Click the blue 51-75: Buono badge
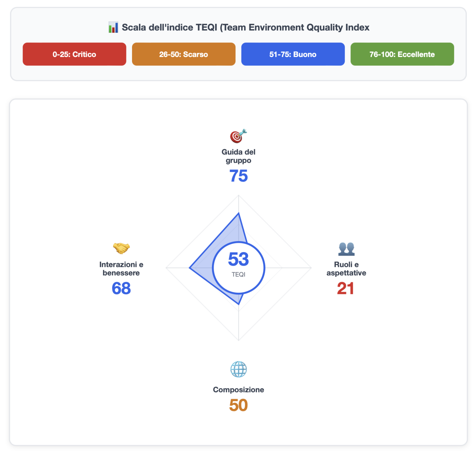This screenshot has height=453, width=476. tap(293, 54)
